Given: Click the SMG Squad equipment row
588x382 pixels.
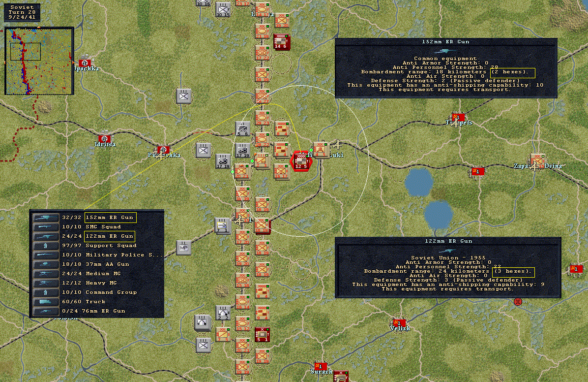Looking at the screenshot, I should click(97, 227).
